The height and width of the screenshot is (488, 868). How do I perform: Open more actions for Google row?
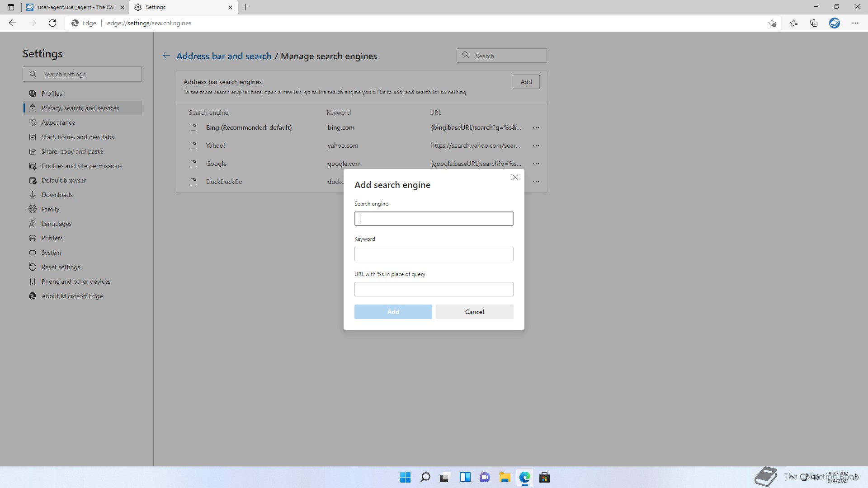[x=536, y=164]
